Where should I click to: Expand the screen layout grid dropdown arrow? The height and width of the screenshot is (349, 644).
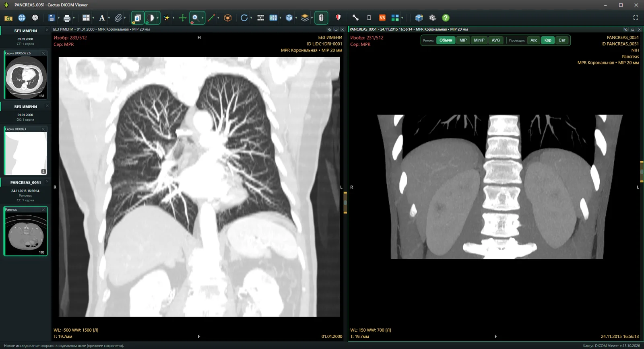[93, 18]
